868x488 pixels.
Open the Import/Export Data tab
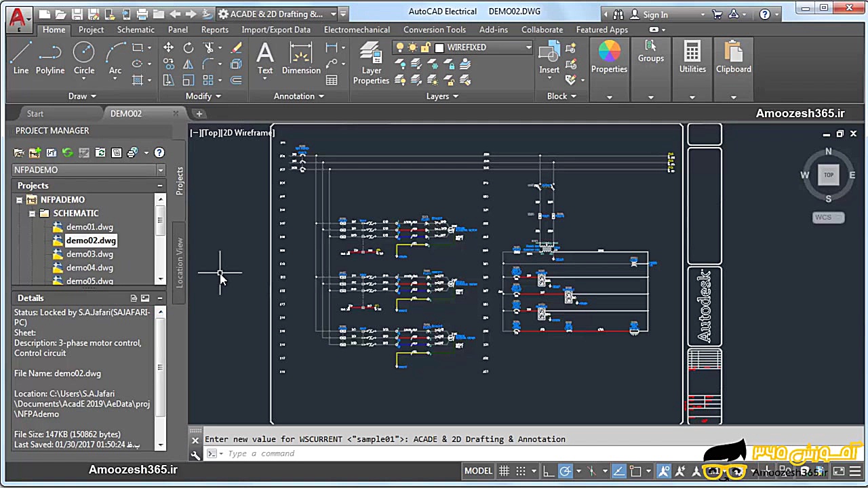coord(276,30)
